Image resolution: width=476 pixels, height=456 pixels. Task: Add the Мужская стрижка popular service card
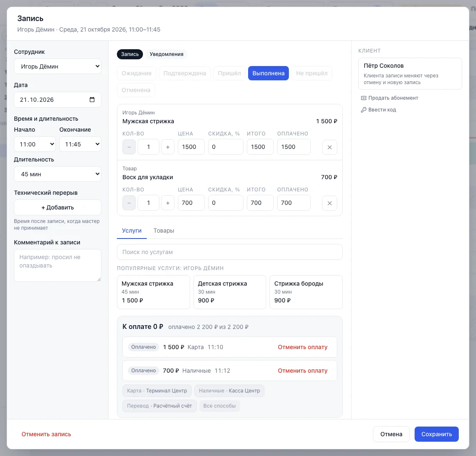[153, 292]
